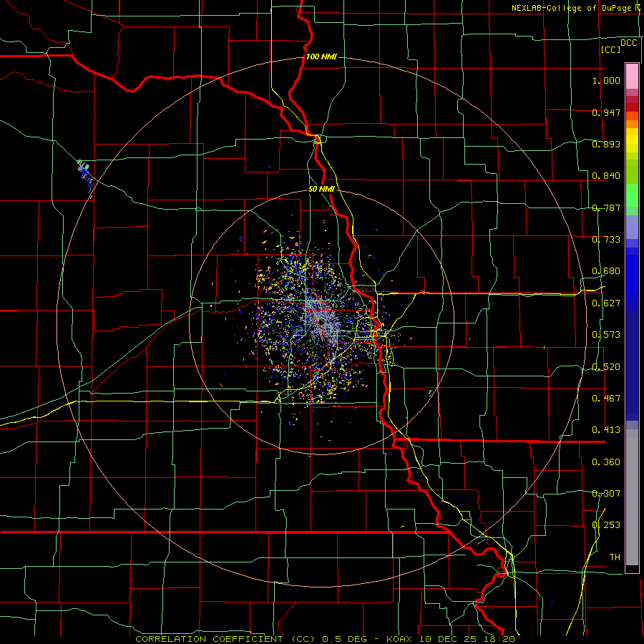Screen dimensions: 644x644
Task: Click the gray radar center at KOAX site
Action: click(x=323, y=323)
